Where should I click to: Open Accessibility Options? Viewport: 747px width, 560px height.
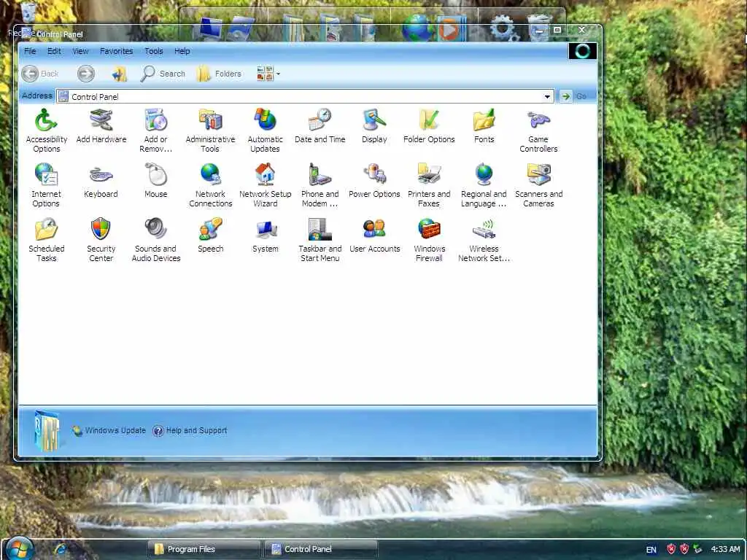pyautogui.click(x=46, y=130)
